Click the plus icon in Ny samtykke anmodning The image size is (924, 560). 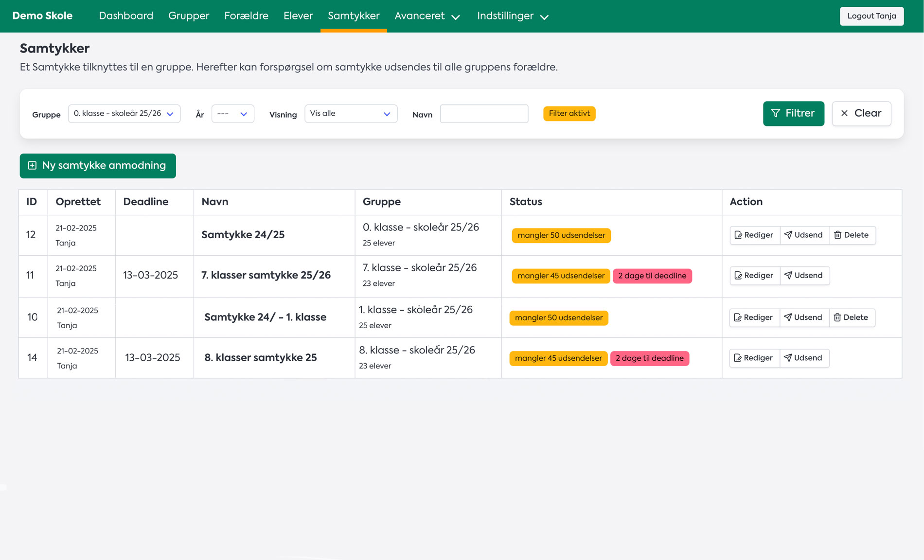click(x=32, y=166)
